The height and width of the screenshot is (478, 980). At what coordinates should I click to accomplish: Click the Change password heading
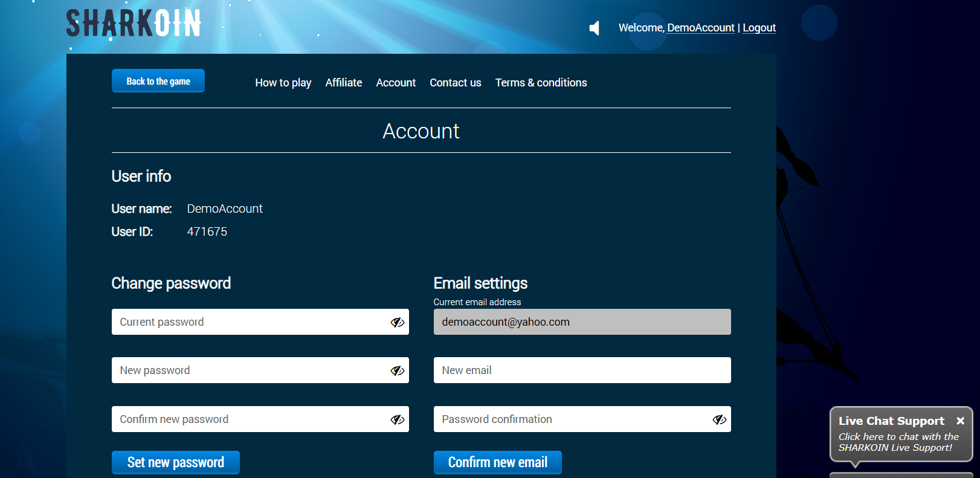171,283
